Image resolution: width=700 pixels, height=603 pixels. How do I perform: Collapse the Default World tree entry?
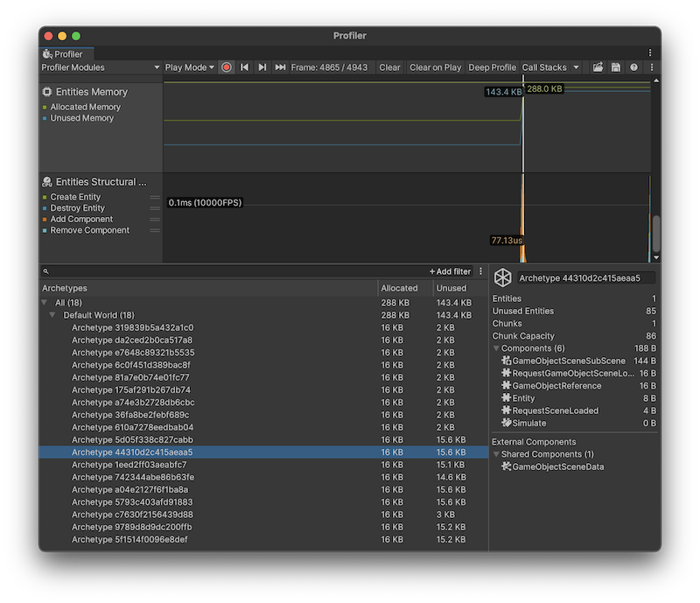(x=52, y=315)
